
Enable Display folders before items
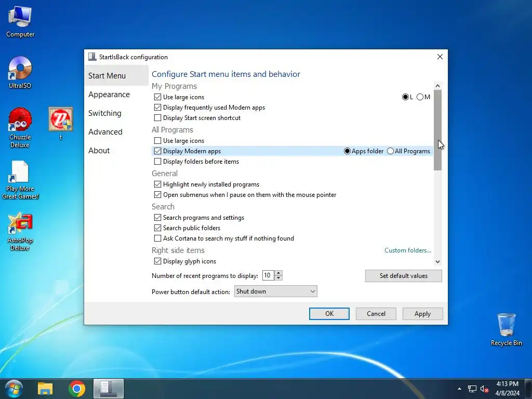(157, 162)
